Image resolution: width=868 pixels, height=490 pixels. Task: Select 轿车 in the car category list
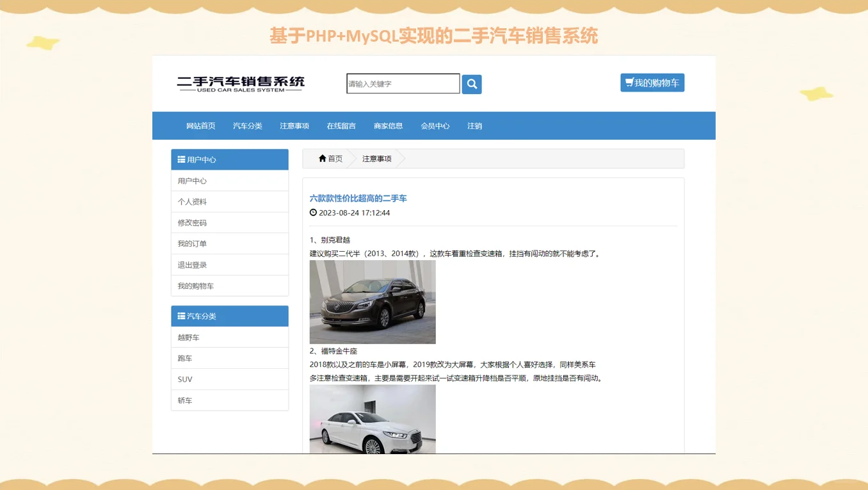[184, 400]
